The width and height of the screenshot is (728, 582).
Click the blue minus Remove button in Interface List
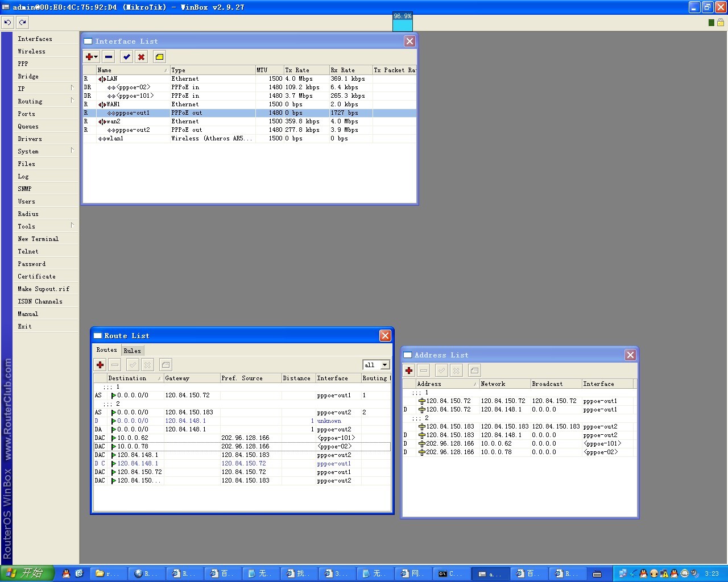[x=109, y=57]
